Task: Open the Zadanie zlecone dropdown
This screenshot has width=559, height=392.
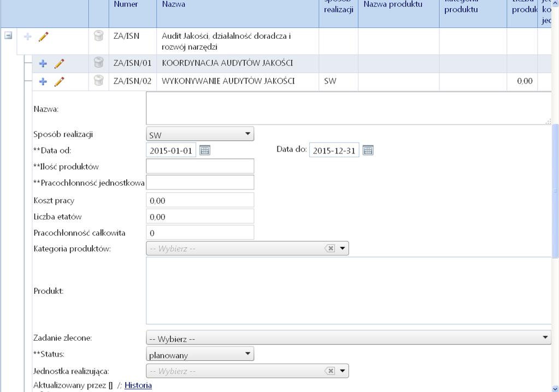Action: 348,337
